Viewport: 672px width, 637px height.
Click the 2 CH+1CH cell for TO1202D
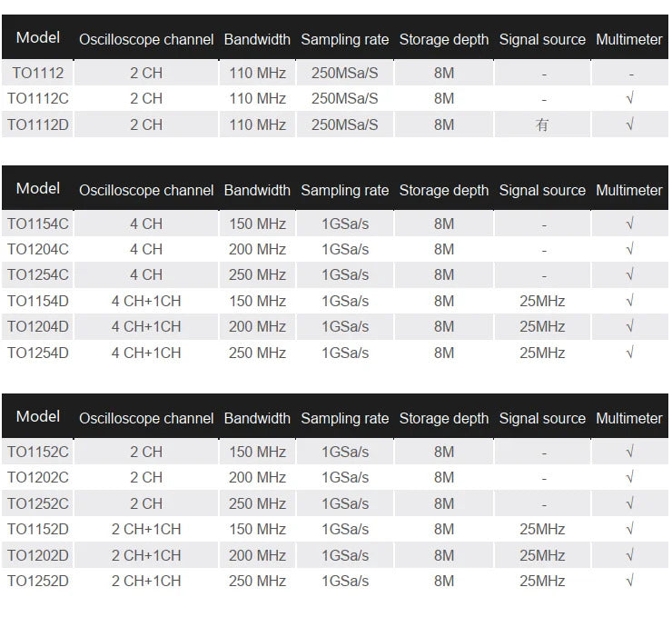(146, 555)
